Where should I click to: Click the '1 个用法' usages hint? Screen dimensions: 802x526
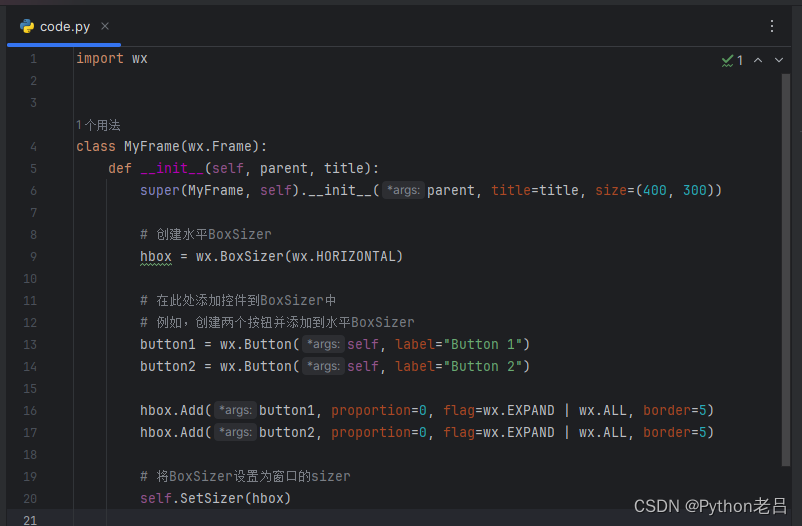[98, 125]
